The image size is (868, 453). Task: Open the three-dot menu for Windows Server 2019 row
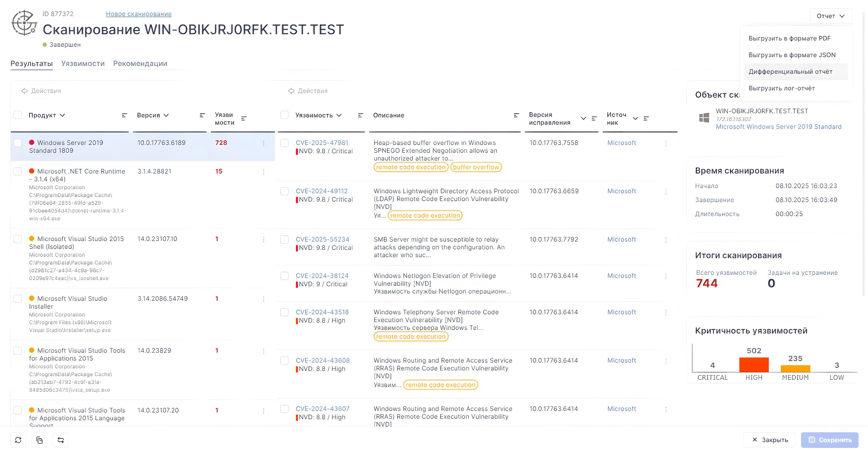[263, 143]
